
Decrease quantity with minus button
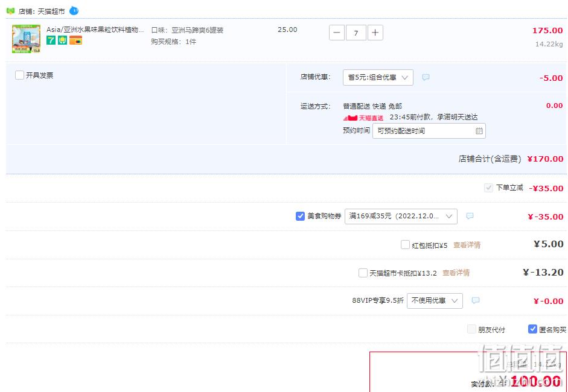tap(337, 33)
